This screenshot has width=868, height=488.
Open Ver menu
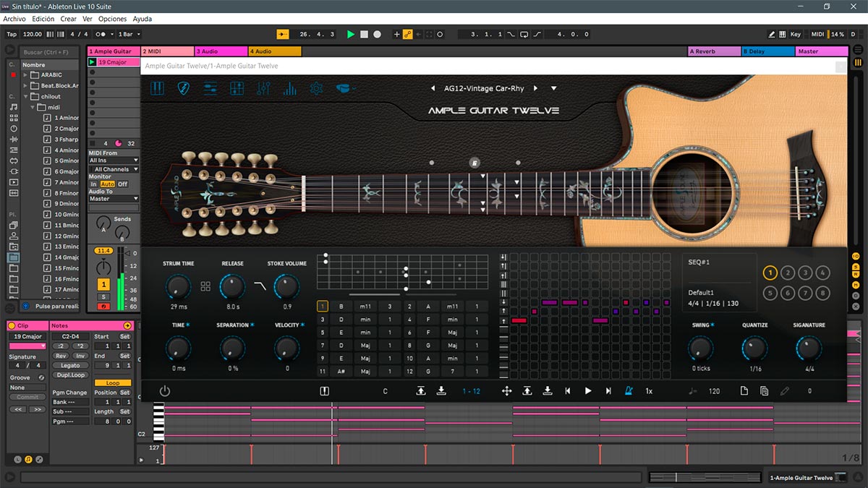[88, 19]
